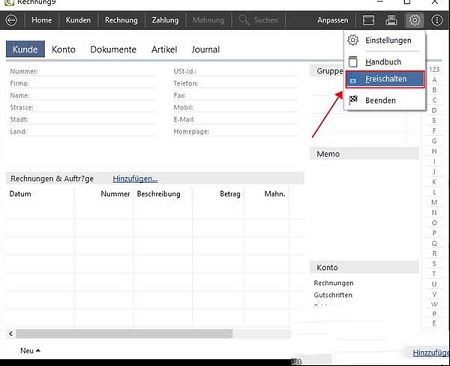This screenshot has width=450, height=366.
Task: Click the card layout icon in toolbar
Action: (368, 20)
